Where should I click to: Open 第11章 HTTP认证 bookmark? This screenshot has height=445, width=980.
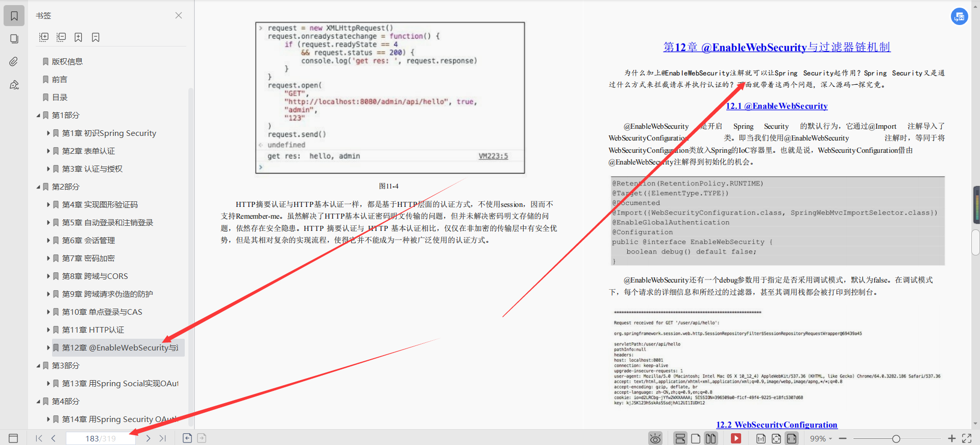pyautogui.click(x=93, y=330)
